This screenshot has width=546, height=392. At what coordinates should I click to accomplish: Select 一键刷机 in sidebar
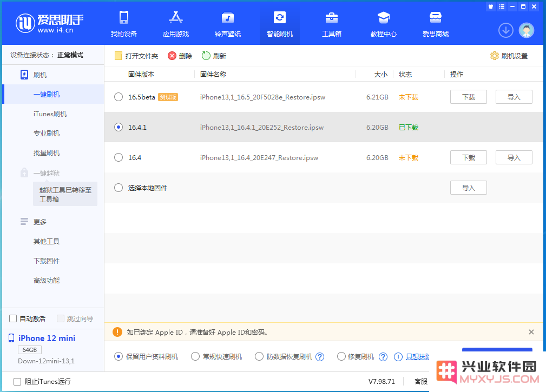click(53, 94)
